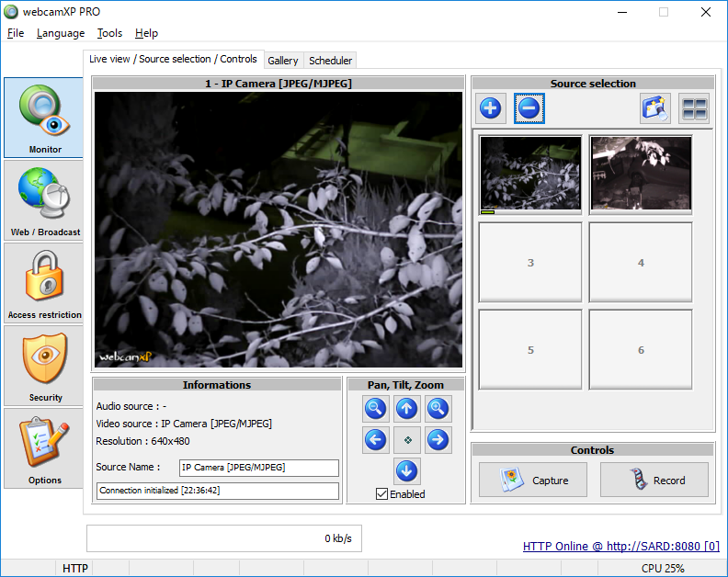Open the Monitor section in sidebar

[x=43, y=118]
